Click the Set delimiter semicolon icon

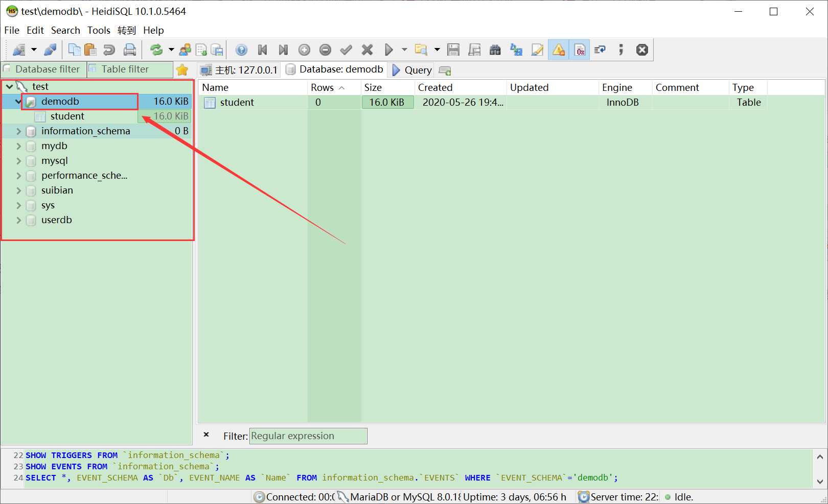[x=621, y=50]
